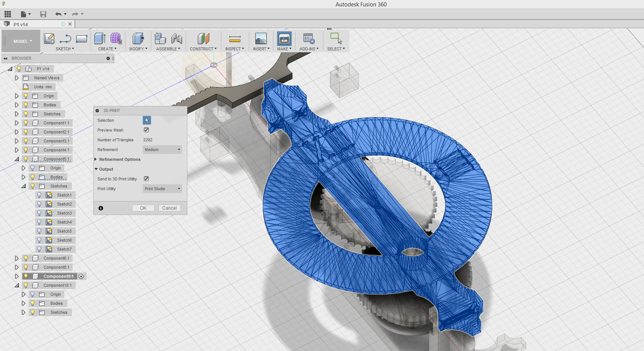Toggle visibility bulb of top-level Bodies folder
This screenshot has width=644, height=351.
(x=26, y=105)
